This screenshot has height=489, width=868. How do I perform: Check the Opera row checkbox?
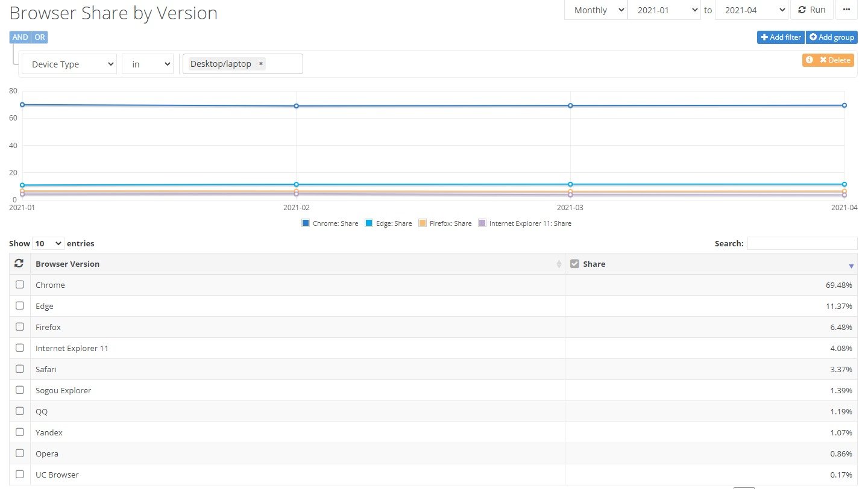(x=20, y=453)
